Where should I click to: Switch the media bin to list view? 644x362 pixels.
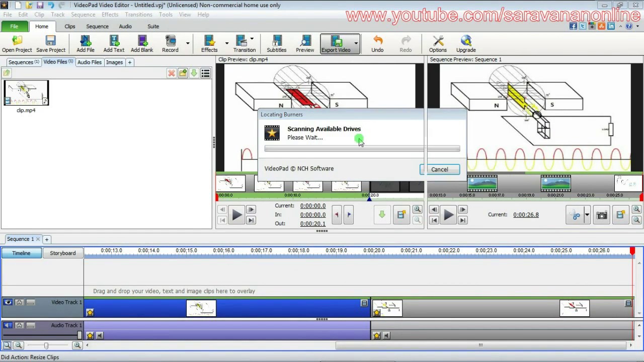[205, 73]
